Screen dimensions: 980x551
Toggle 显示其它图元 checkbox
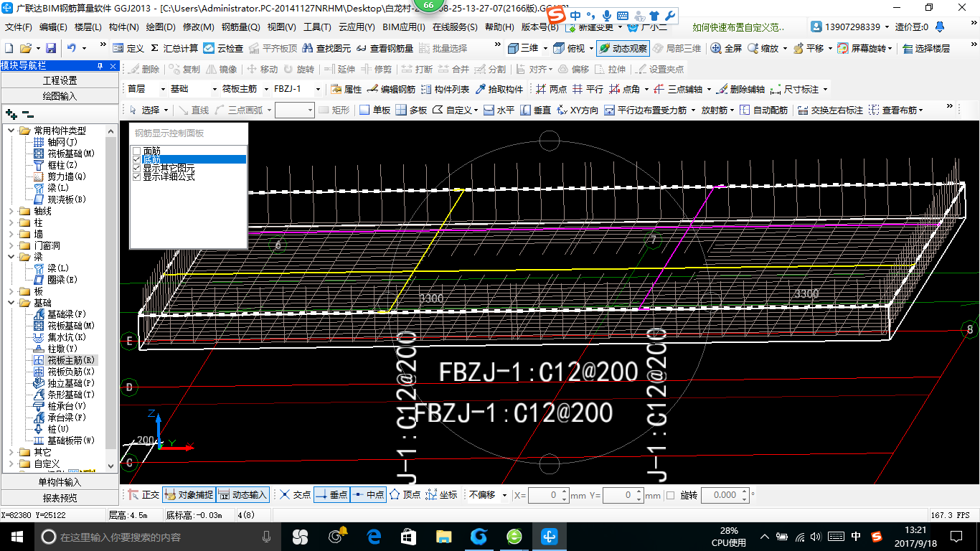(137, 168)
